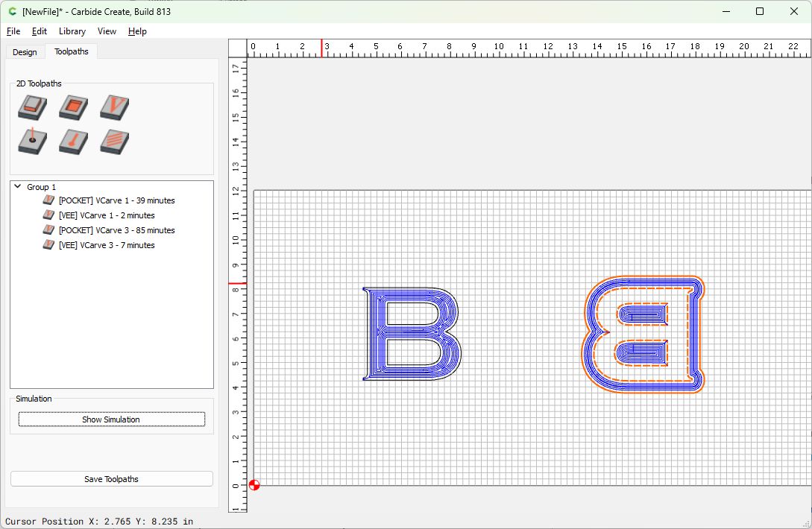The width and height of the screenshot is (812, 529).
Task: Select the Texture toolpath icon
Action: point(114,142)
